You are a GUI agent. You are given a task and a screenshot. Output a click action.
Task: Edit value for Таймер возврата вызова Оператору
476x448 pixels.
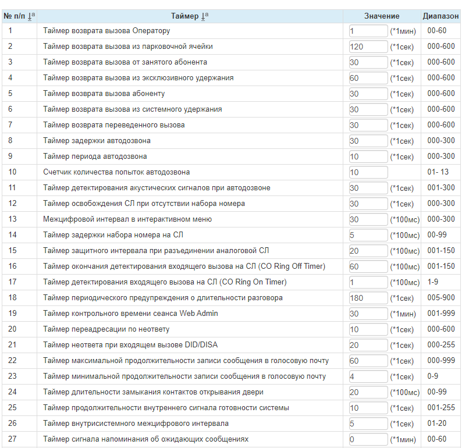click(368, 31)
